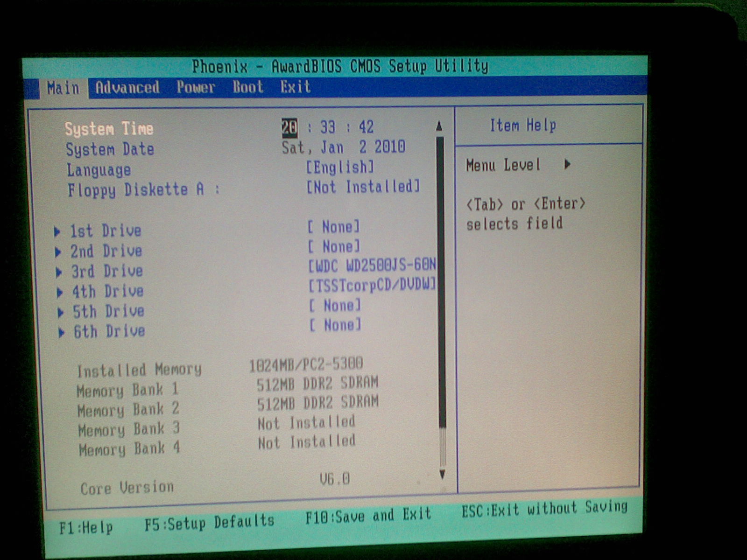Click the Item Help heading
Screen dimensions: 747x560
523,125
